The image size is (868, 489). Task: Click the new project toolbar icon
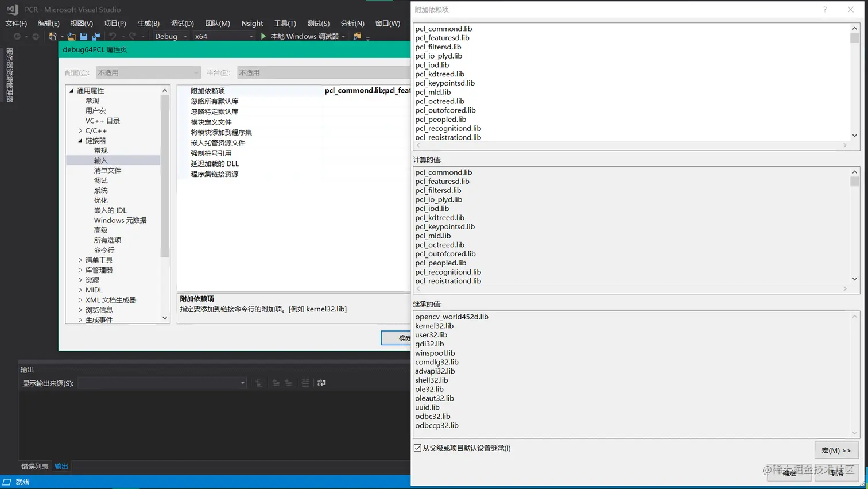tap(53, 36)
